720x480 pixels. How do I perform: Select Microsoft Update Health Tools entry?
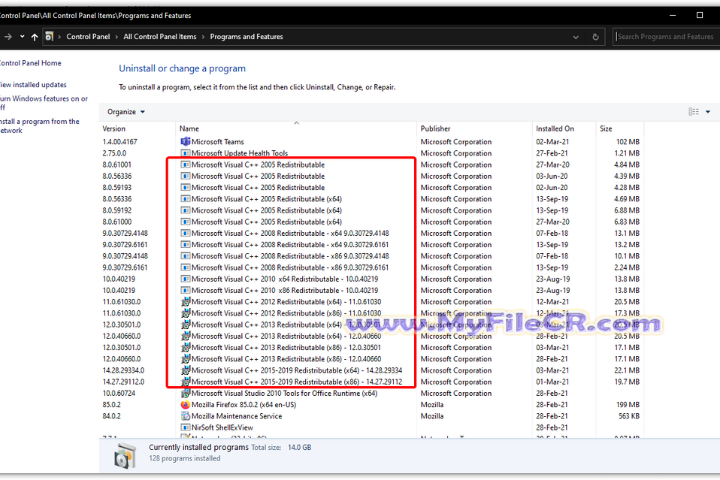point(240,153)
